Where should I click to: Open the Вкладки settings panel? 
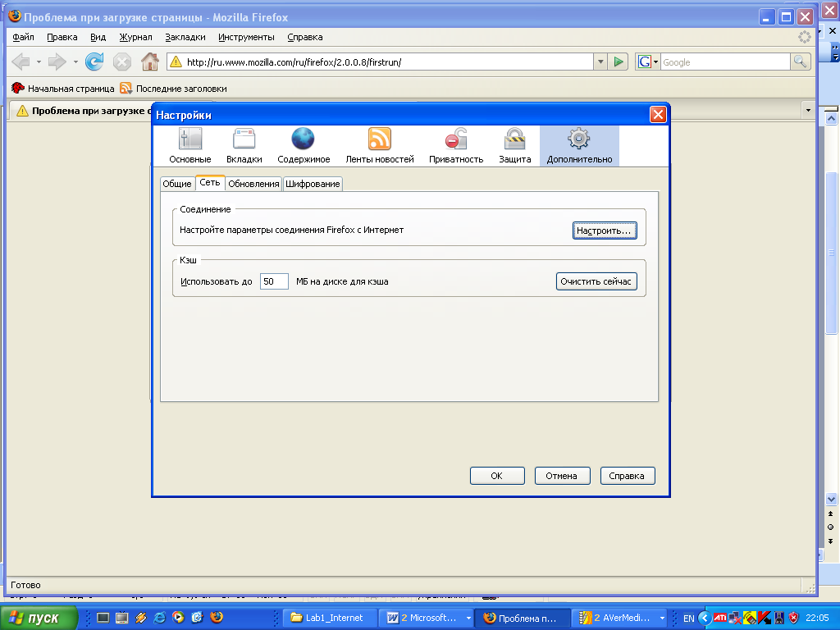pos(244,146)
